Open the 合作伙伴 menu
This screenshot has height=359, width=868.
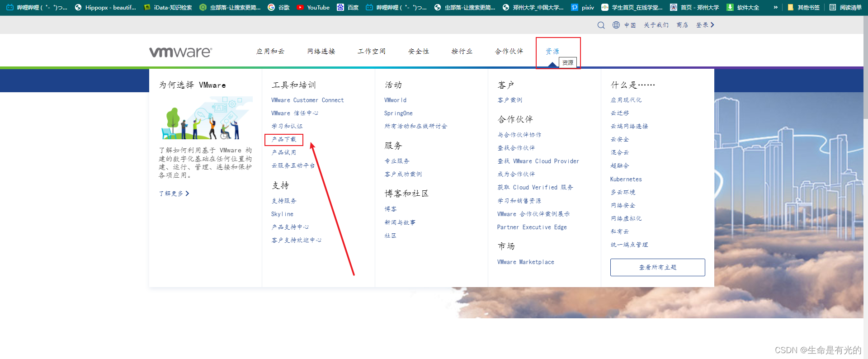click(509, 52)
